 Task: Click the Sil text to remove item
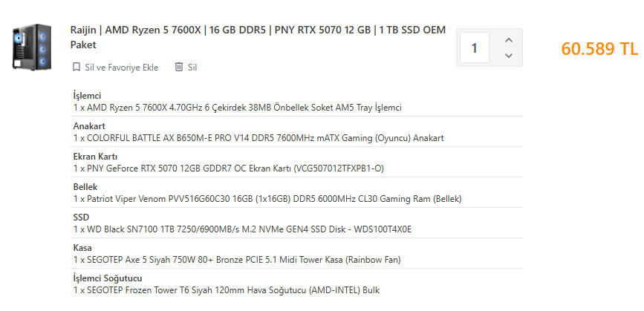(192, 68)
